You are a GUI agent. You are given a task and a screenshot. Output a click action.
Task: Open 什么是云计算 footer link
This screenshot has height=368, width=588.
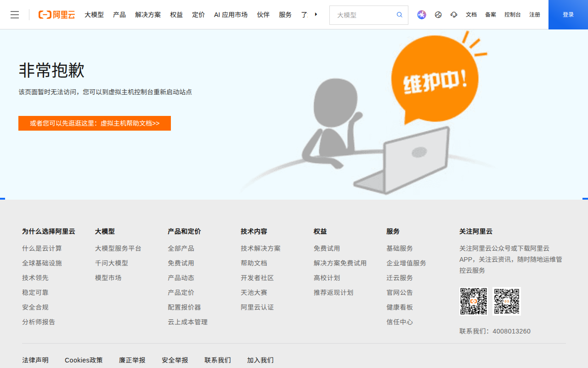(x=42, y=248)
